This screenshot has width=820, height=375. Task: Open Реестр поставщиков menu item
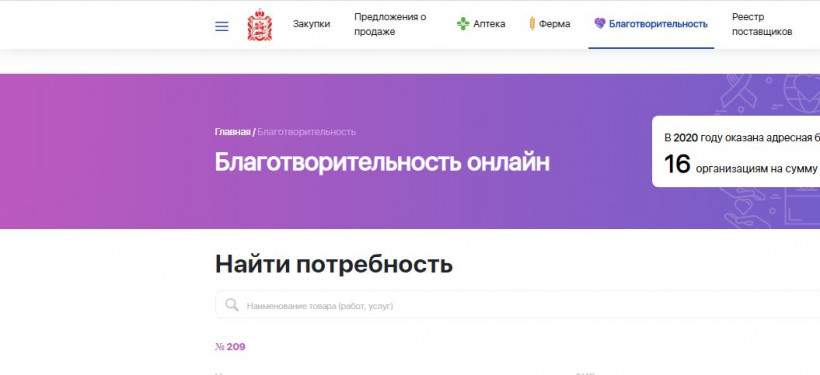(762, 24)
